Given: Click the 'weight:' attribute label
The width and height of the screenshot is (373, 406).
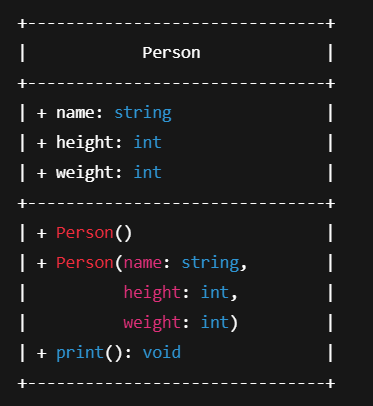Looking at the screenshot, I should pyautogui.click(x=89, y=173).
